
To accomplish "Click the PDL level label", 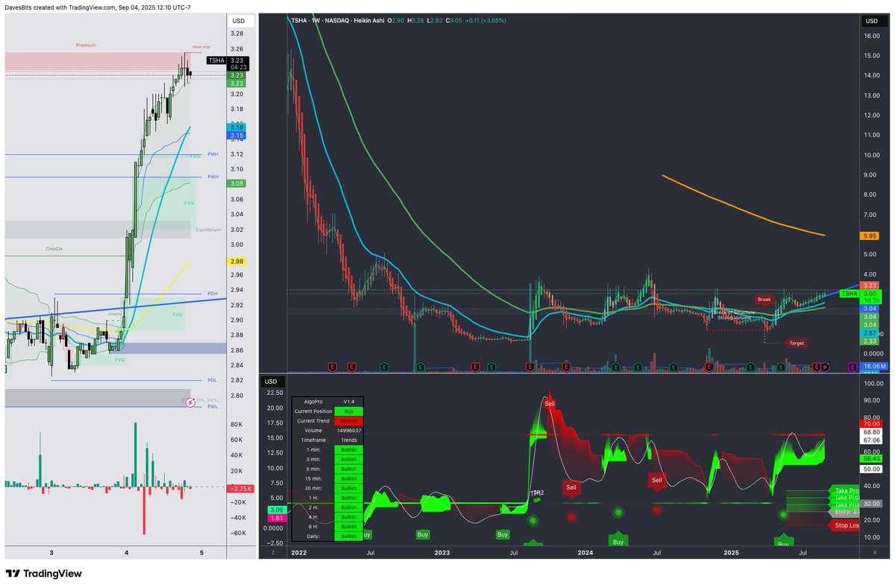I will 212,380.
